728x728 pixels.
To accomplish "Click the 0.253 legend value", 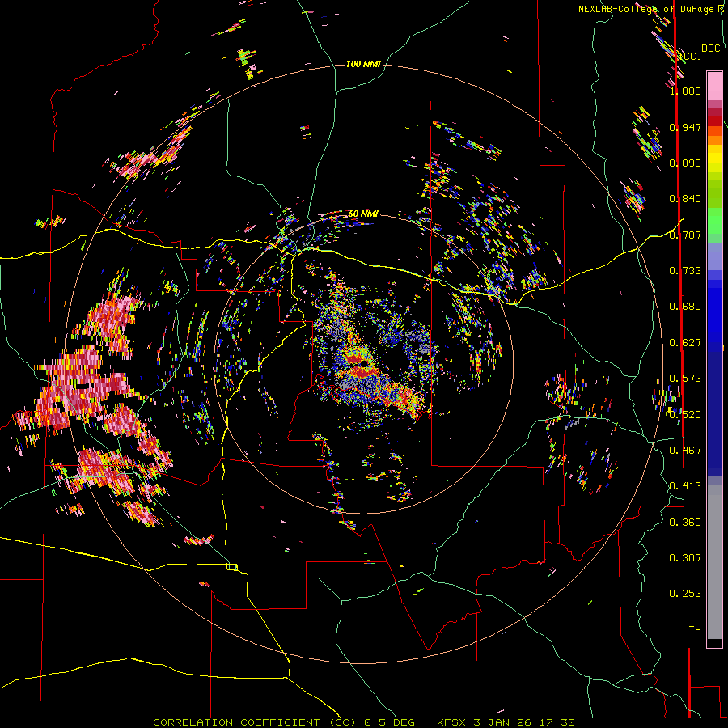I will [685, 594].
